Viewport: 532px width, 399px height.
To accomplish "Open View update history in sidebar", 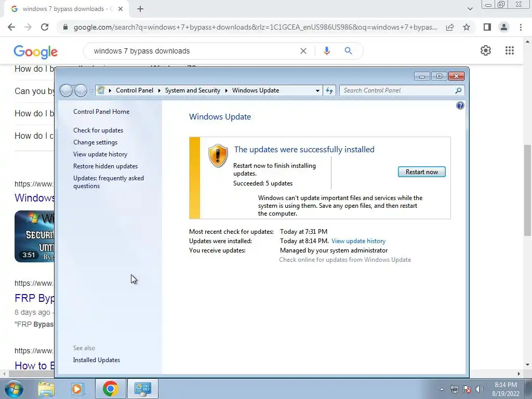I will [100, 154].
